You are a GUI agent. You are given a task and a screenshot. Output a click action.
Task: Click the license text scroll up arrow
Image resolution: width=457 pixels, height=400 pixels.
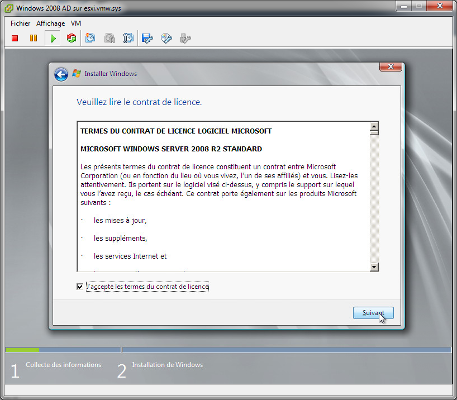coord(374,127)
